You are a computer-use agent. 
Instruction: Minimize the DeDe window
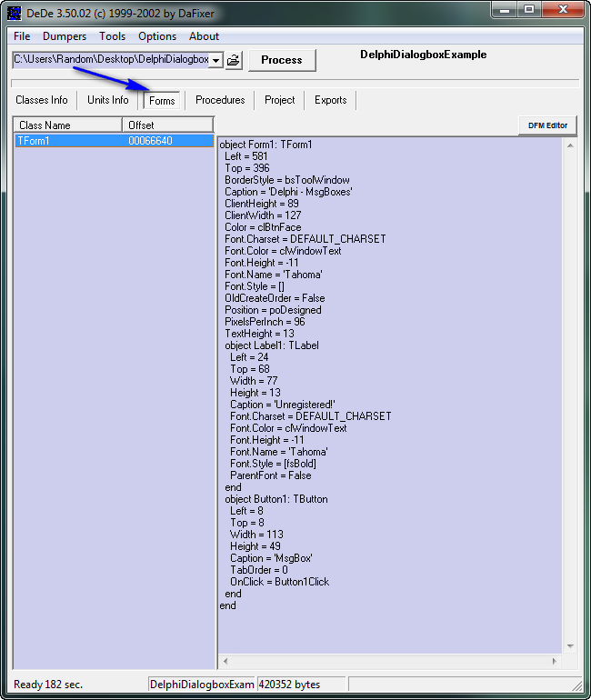coord(505,9)
